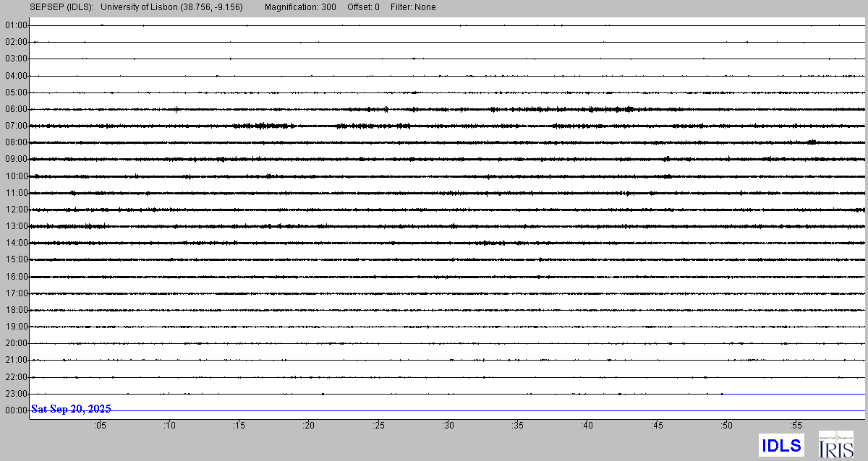Screen dimensions: 868x461
Task: Click the Offset: 0 header text
Action: [x=362, y=7]
